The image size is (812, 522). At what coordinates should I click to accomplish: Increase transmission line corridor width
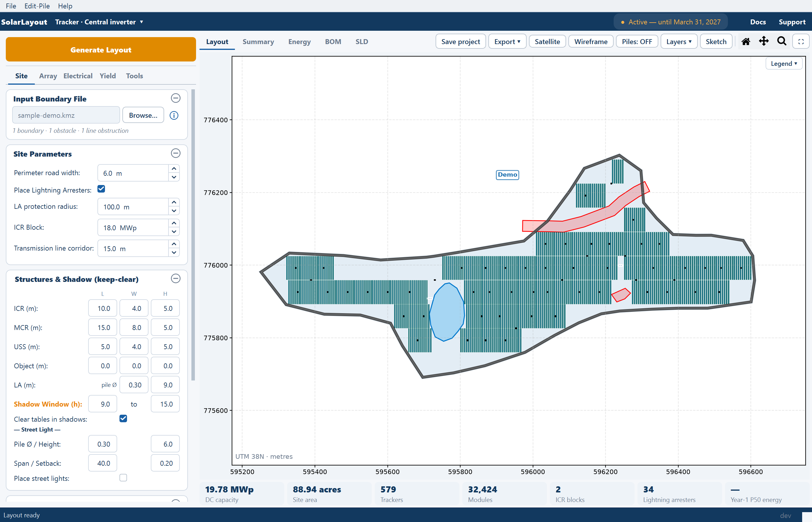point(174,244)
